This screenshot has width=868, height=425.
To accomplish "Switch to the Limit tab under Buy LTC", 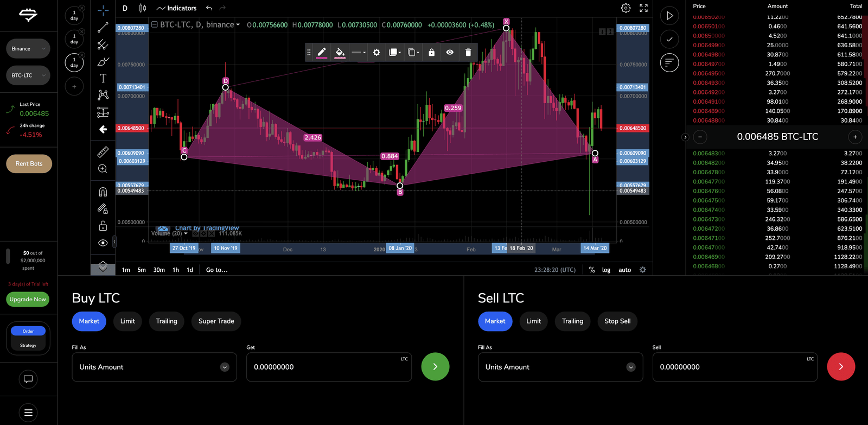I will coord(127,321).
